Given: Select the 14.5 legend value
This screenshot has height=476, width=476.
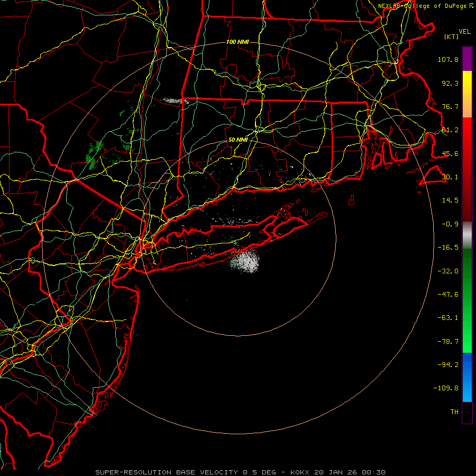Looking at the screenshot, I should (450, 200).
